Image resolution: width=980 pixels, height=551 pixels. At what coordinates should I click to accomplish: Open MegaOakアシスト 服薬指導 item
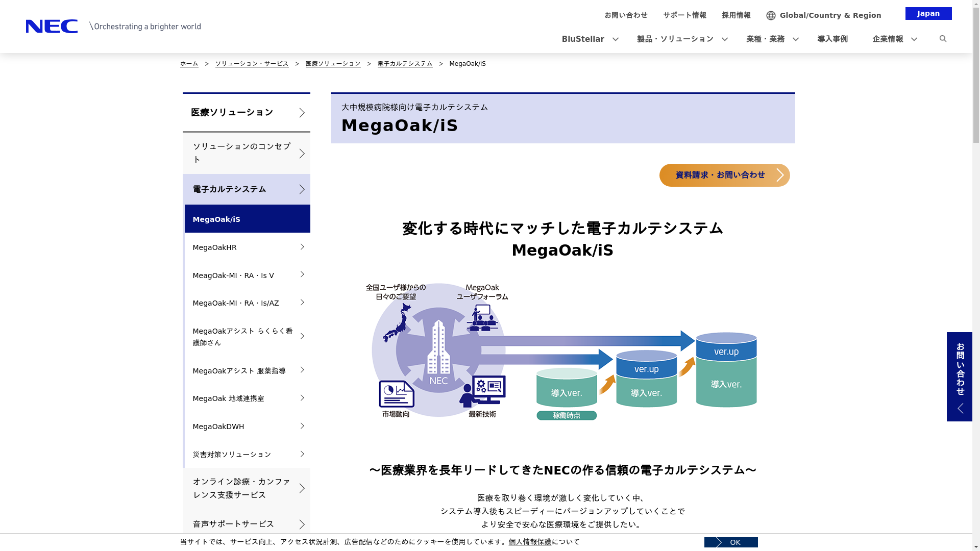[x=248, y=370]
